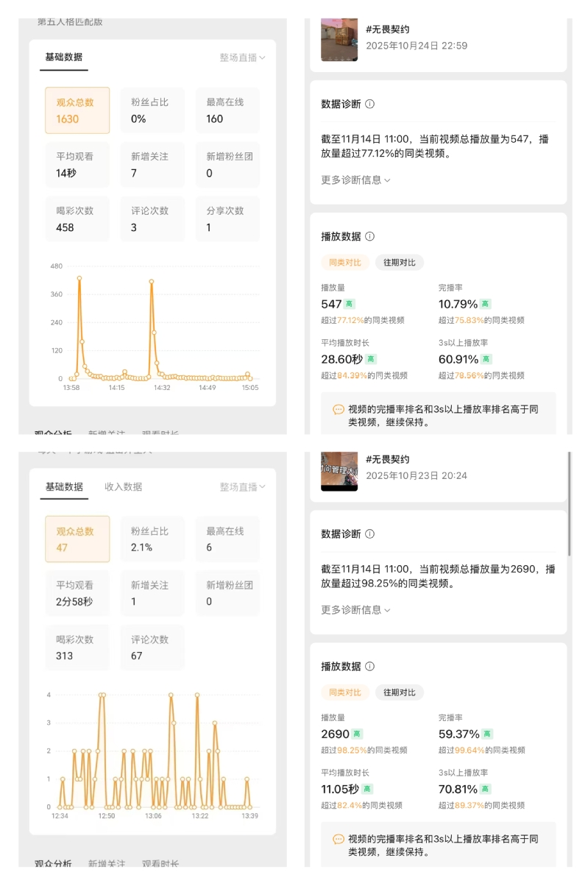
Task: Open video thumbnail dated 2025年10月24日 22:59
Action: (339, 40)
